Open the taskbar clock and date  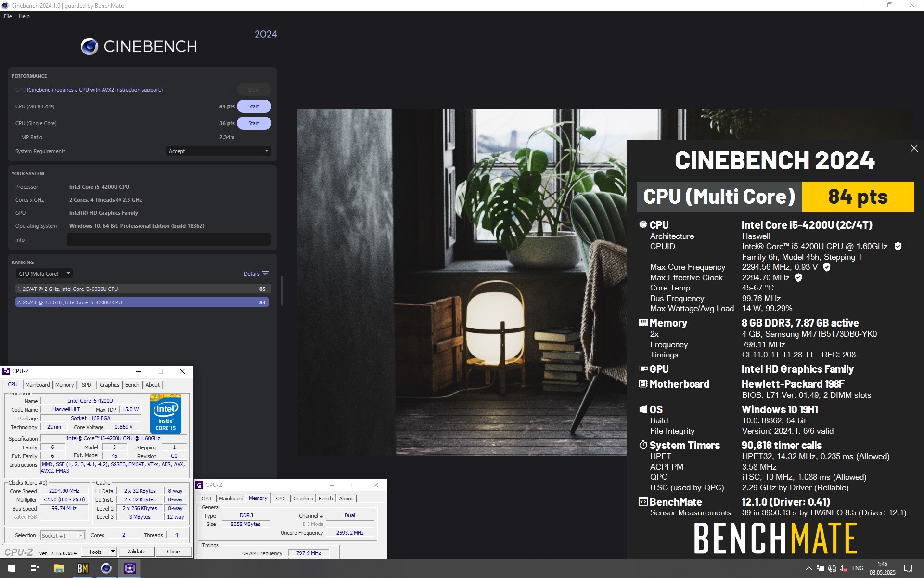882,568
